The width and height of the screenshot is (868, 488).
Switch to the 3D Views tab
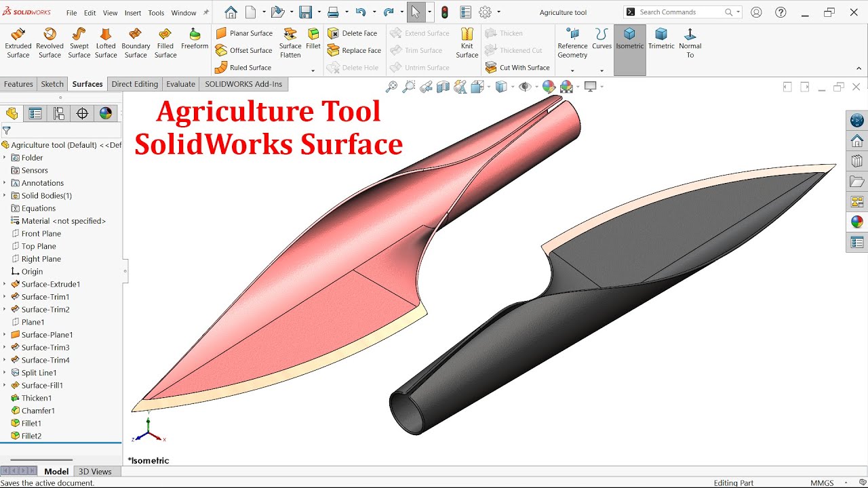coord(95,472)
